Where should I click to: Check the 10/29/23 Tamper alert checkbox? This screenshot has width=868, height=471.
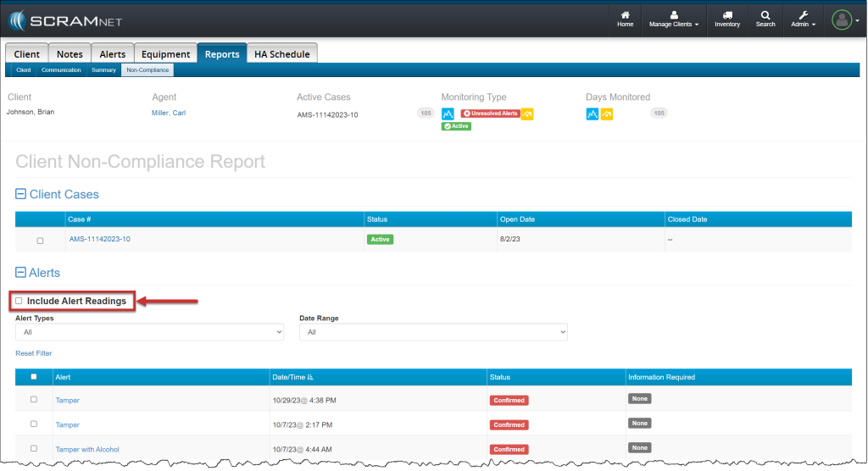(34, 399)
